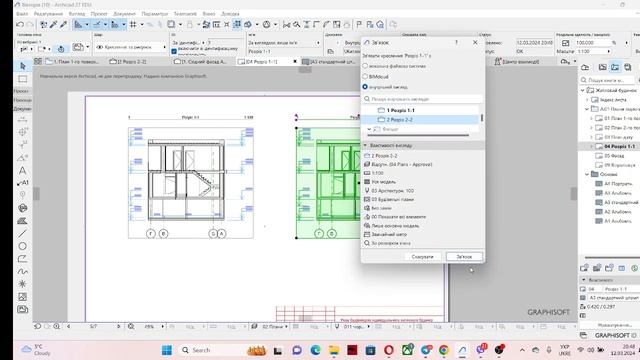Expand the facades folder chevron in dialog list

[x=369, y=129]
